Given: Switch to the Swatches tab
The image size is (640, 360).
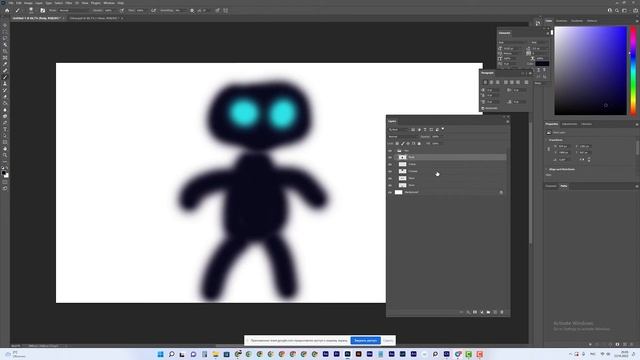Looking at the screenshot, I should click(x=561, y=21).
